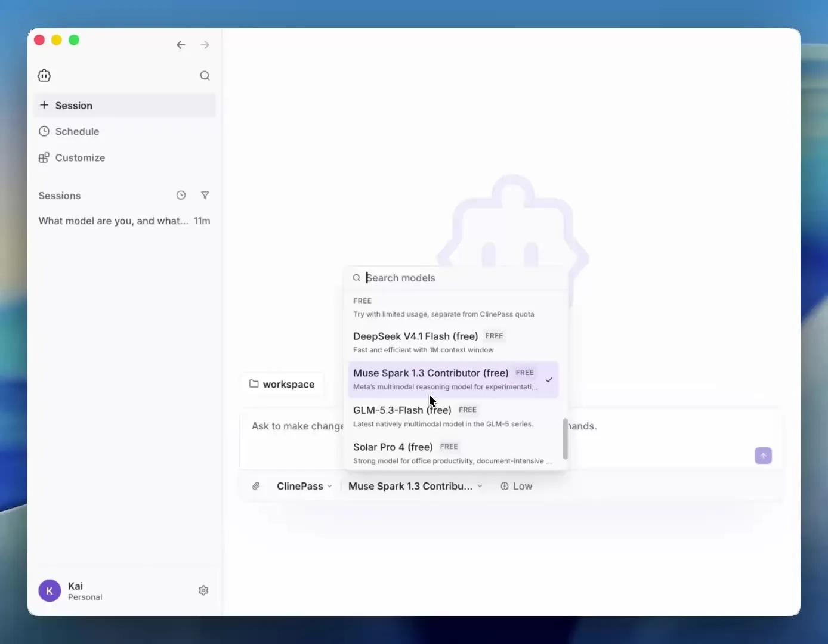
Task: Filter sessions with the funnel icon
Action: click(205, 196)
